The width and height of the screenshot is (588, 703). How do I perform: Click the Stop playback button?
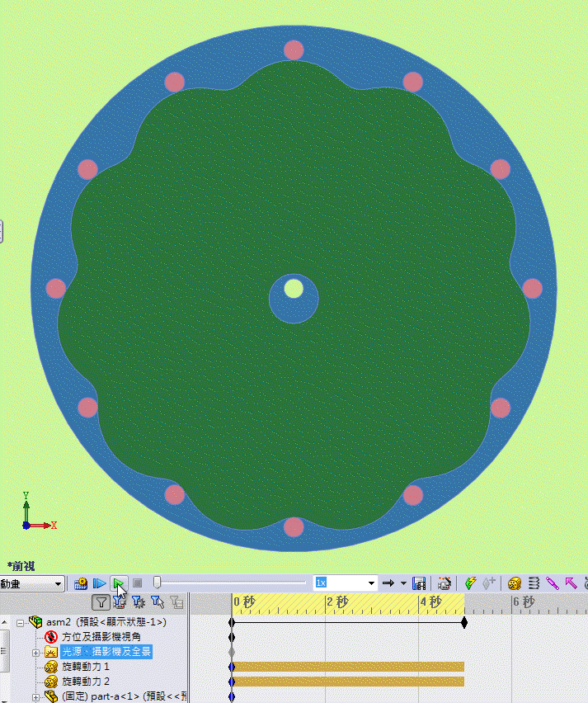[x=138, y=583]
